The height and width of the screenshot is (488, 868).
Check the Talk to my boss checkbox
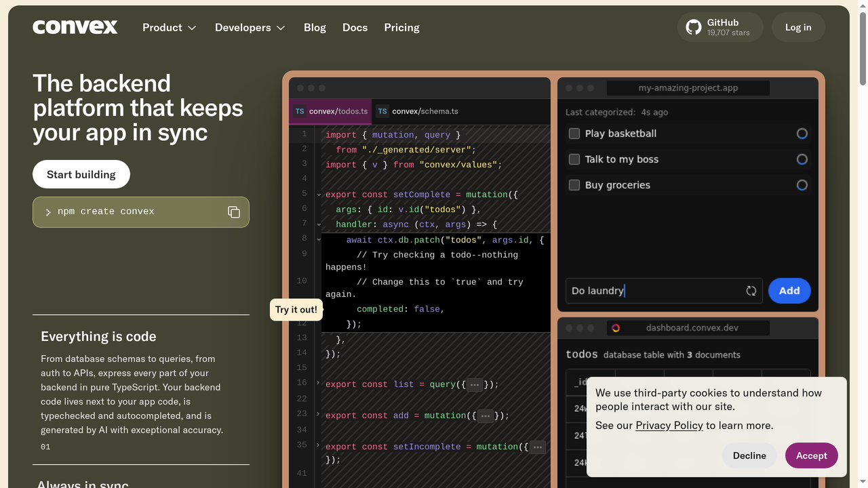[574, 159]
